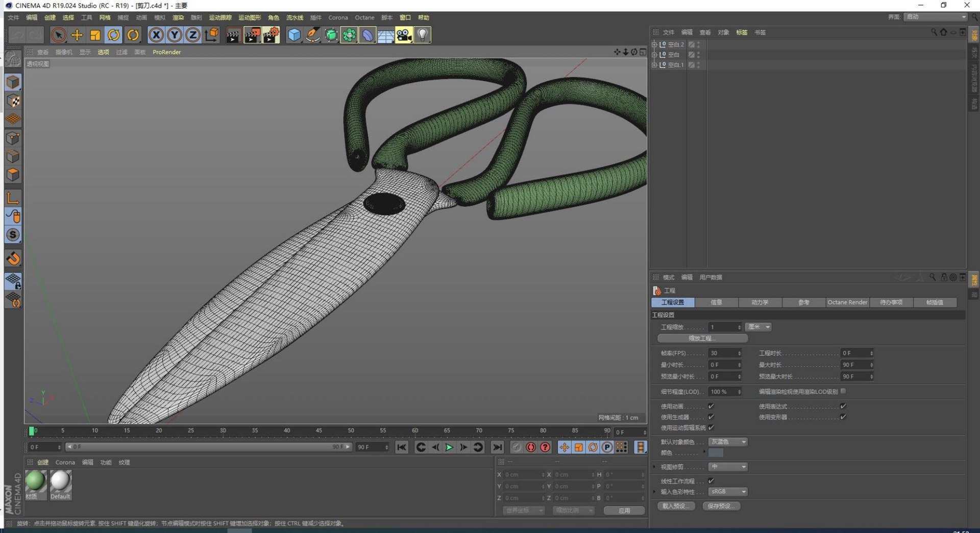Switch to the Octane Render tab

pyautogui.click(x=847, y=302)
